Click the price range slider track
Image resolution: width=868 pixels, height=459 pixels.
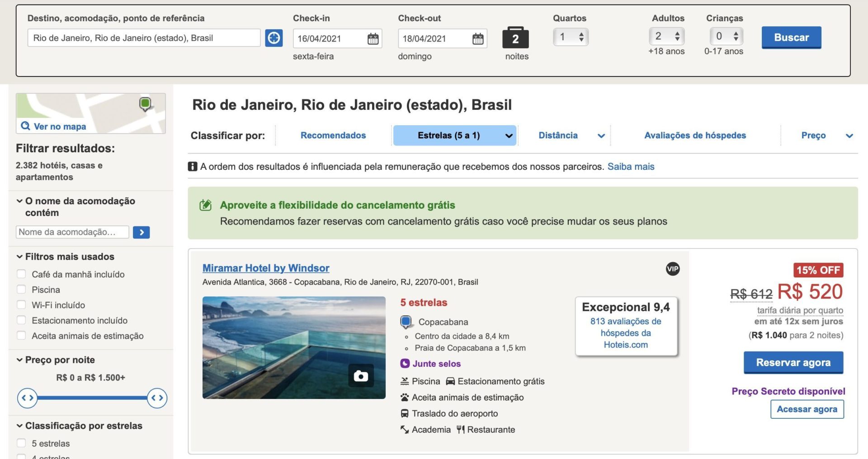click(x=92, y=398)
